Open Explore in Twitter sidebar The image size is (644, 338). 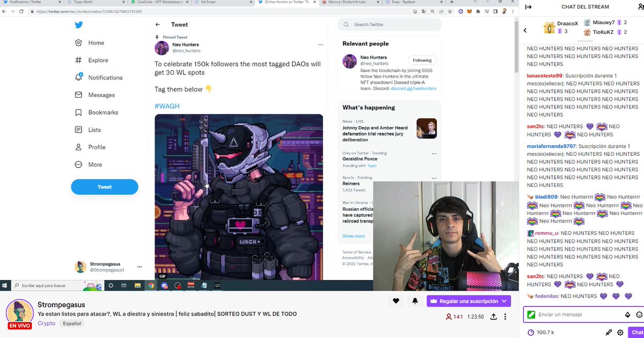91,60
